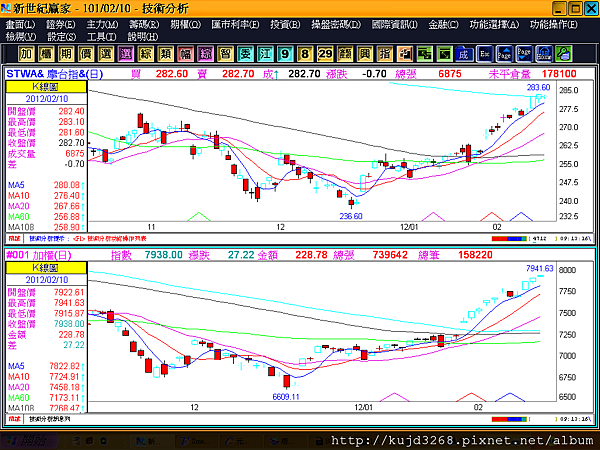Image resolution: width=600 pixels, height=450 pixels.
Task: Click the 236.60 low price label
Action: pos(351,216)
